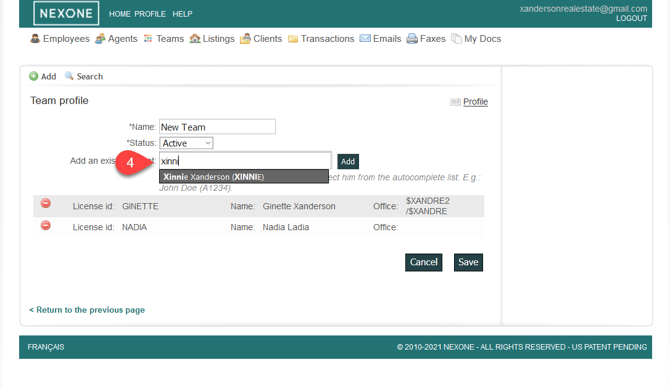
Task: Click the Search magnifier icon
Action: click(x=69, y=76)
